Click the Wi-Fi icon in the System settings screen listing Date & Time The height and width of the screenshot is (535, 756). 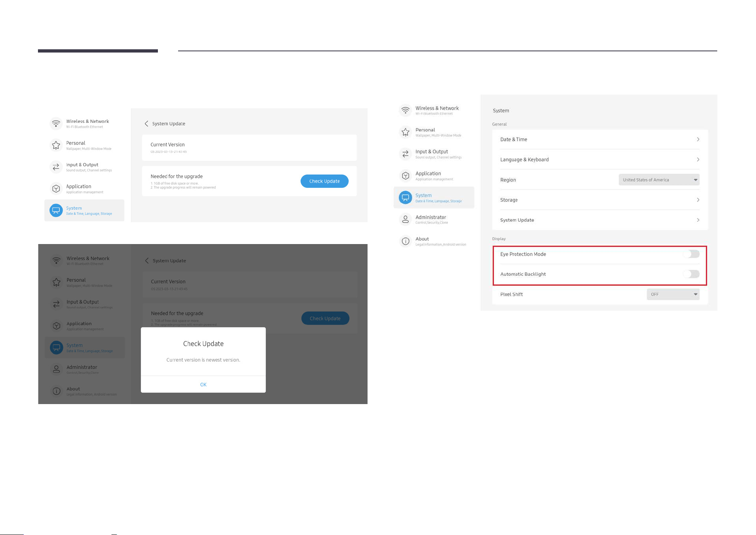(x=405, y=110)
